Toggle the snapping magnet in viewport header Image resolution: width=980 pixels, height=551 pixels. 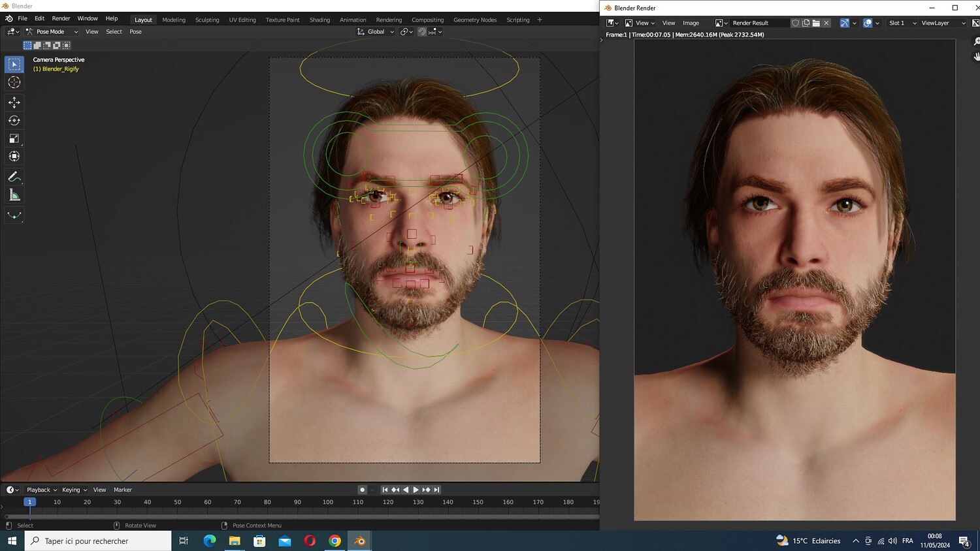click(422, 31)
